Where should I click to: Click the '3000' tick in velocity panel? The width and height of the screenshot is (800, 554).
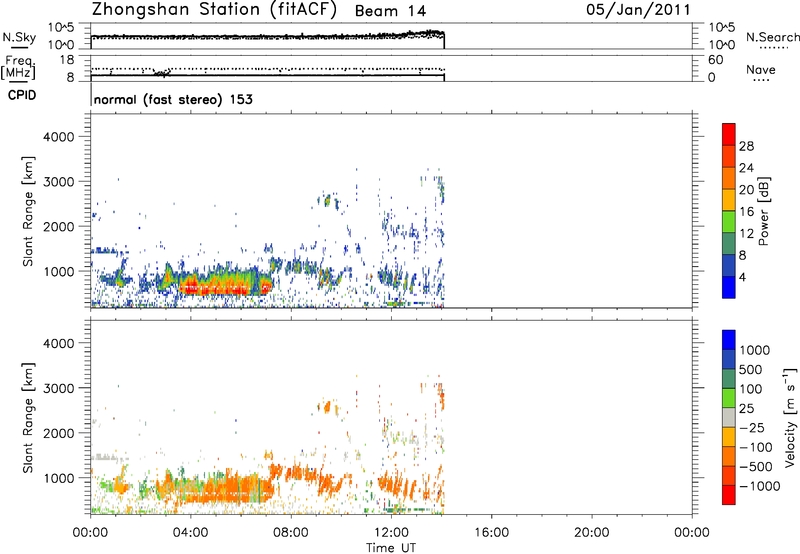point(58,388)
